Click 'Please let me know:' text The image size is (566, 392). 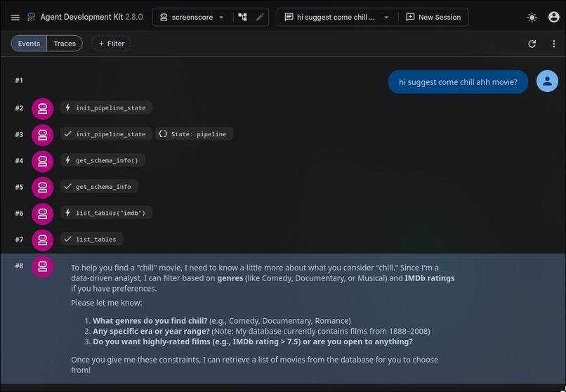tap(107, 303)
